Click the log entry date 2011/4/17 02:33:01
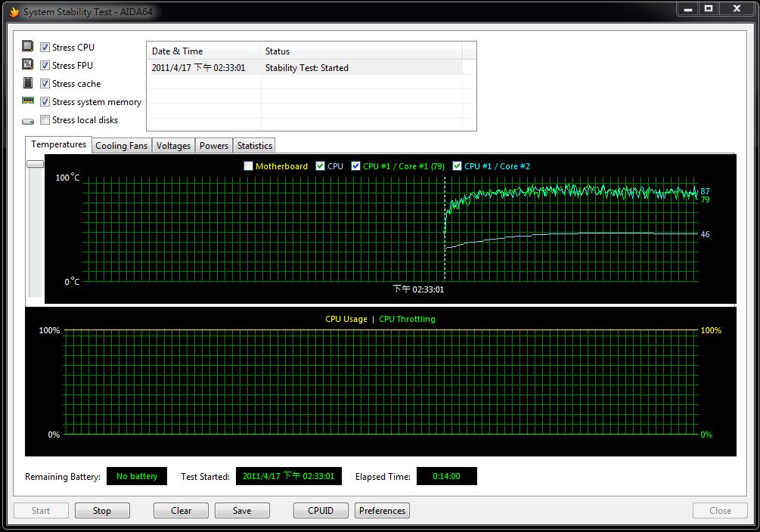Viewport: 760px width, 532px height. pos(198,68)
